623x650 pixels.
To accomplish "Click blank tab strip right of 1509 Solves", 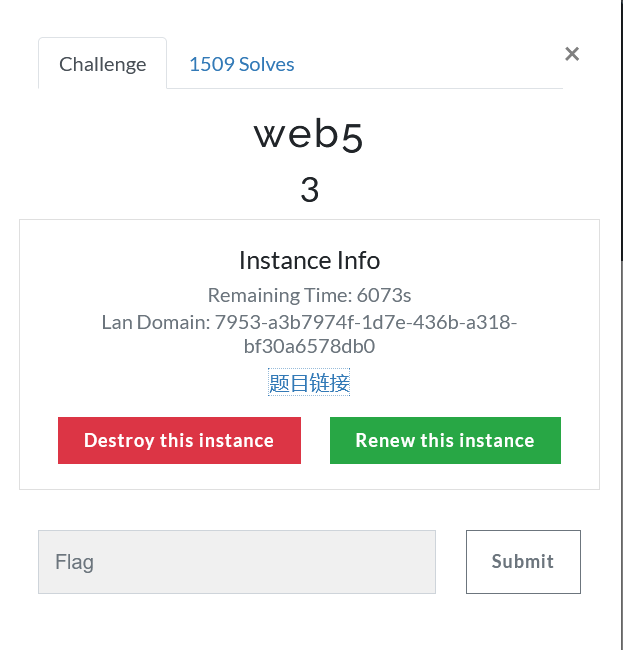I will [x=430, y=64].
